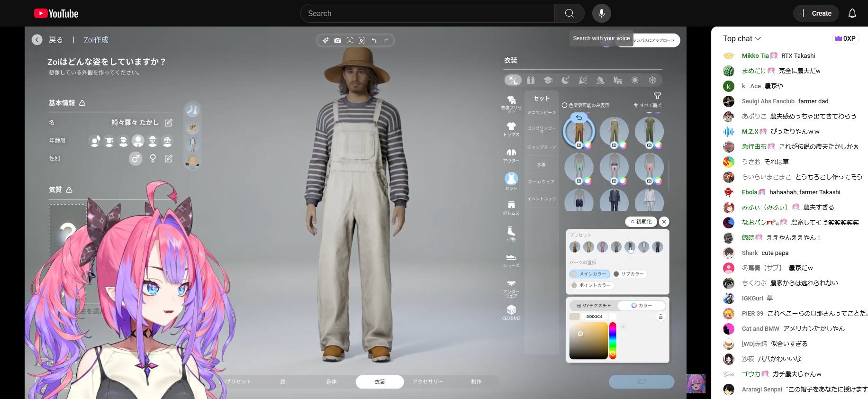Select the female gender symbol
868x399 pixels.
point(153,159)
